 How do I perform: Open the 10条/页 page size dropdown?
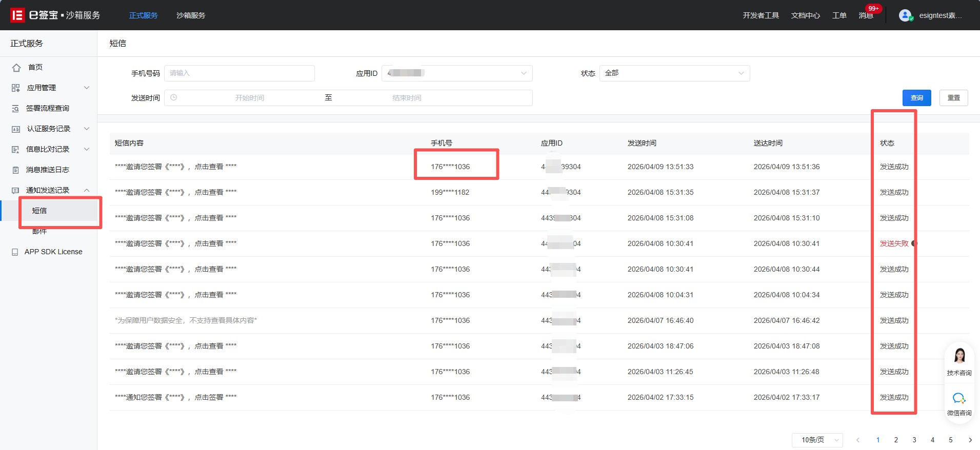pyautogui.click(x=817, y=440)
